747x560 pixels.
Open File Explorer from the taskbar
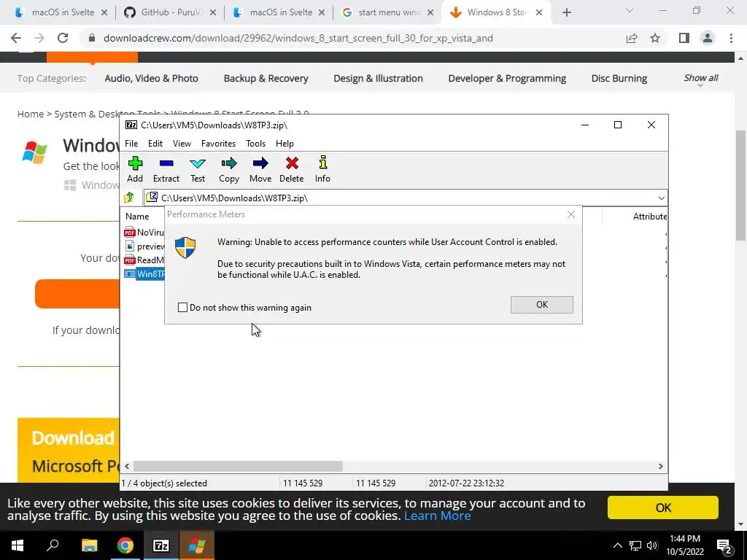pyautogui.click(x=89, y=545)
